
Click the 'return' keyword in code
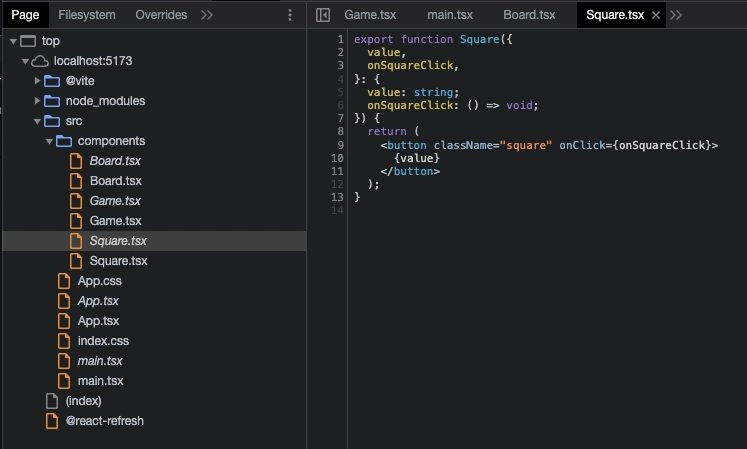pos(387,132)
